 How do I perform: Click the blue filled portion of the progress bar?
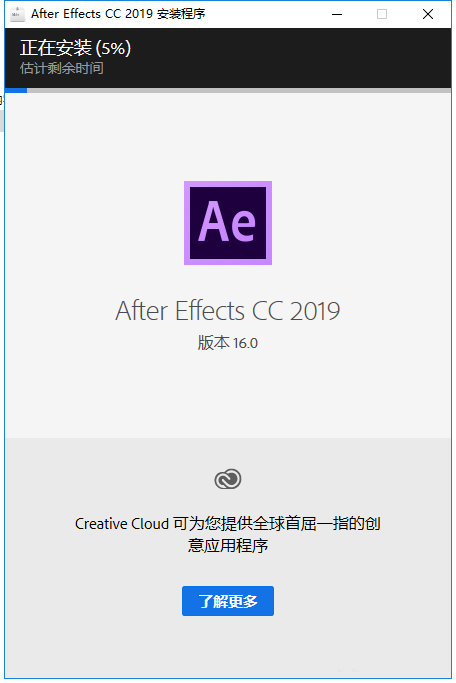tap(16, 90)
